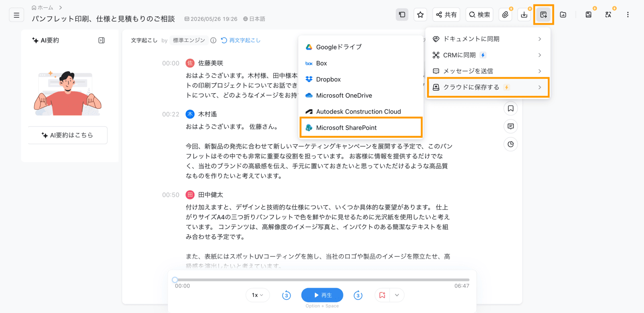Jump to timestamp 00:00 in transcript

[171, 63]
